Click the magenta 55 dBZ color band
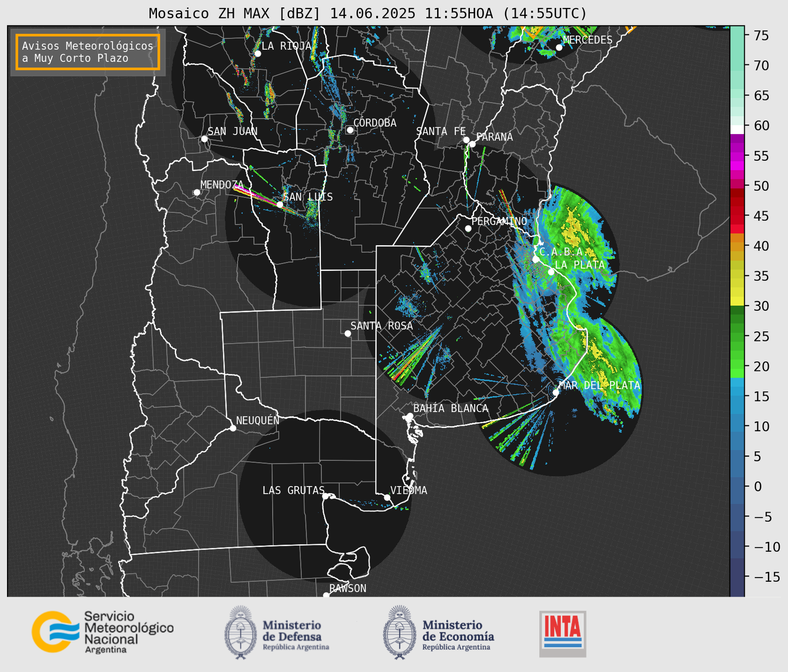The height and width of the screenshot is (672, 788). tap(737, 156)
